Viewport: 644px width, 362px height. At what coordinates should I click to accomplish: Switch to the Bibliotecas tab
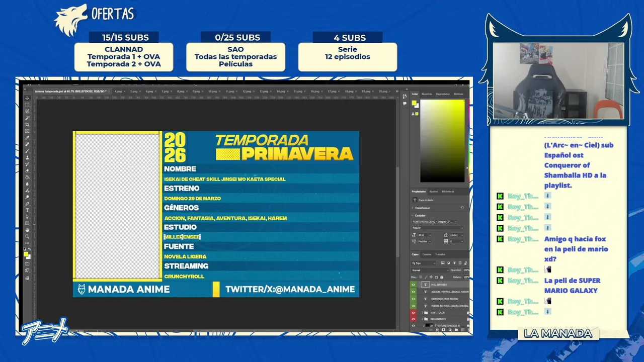point(448,192)
